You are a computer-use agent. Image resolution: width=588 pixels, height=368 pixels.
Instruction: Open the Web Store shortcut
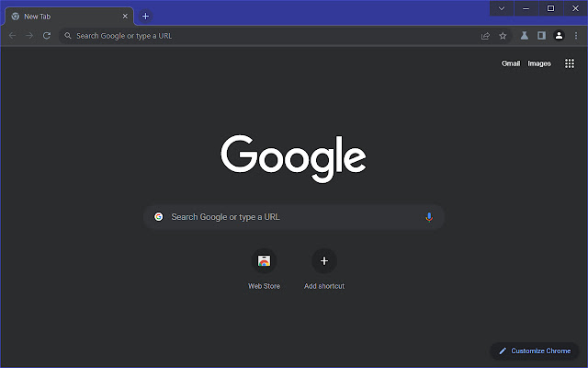264,270
